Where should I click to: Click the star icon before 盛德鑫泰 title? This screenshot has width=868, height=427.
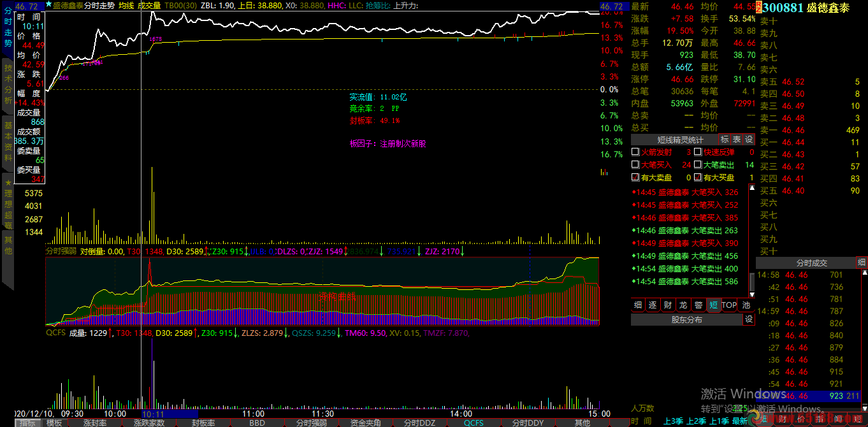pos(49,4)
